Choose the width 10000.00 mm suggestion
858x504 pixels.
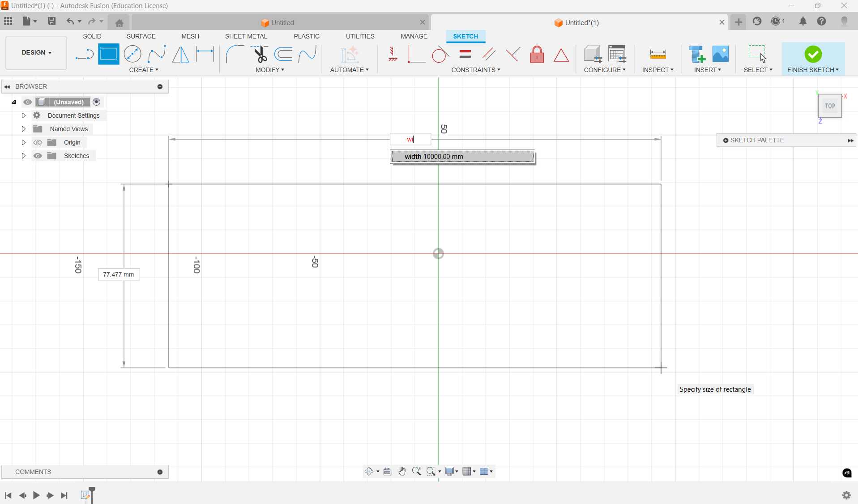click(463, 157)
